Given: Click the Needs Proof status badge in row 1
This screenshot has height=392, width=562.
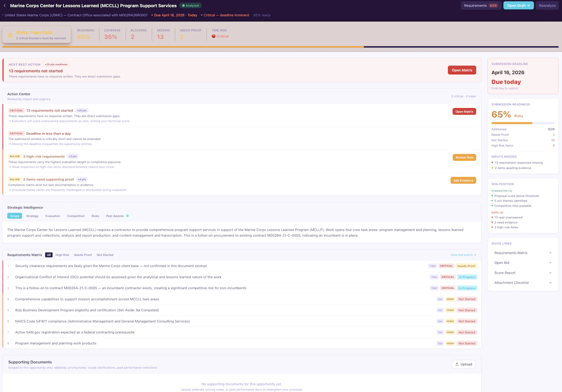Looking at the screenshot, I should (466, 266).
